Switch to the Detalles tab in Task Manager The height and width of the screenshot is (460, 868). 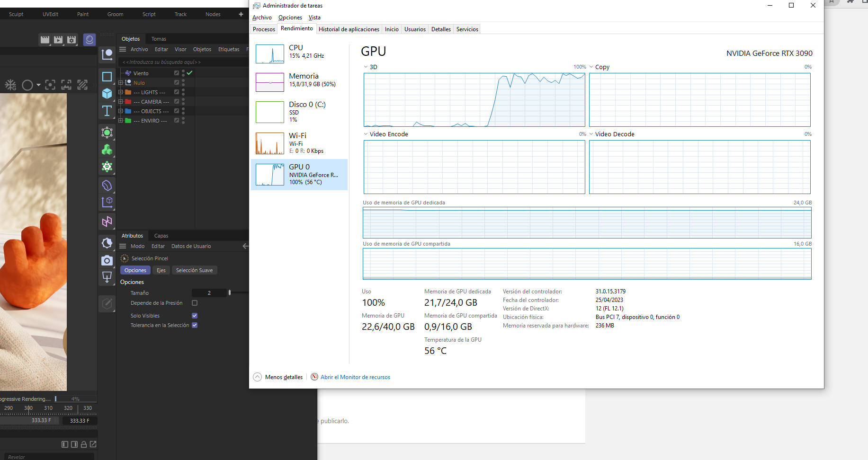click(441, 29)
